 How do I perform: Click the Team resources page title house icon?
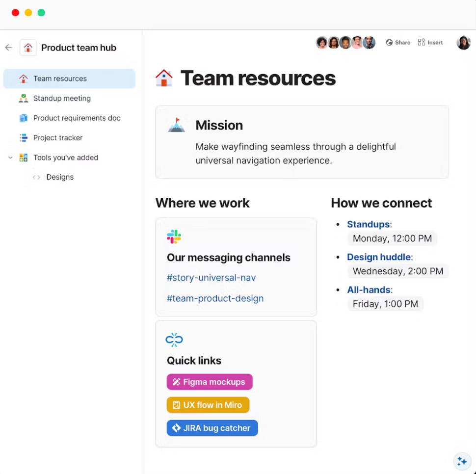164,78
